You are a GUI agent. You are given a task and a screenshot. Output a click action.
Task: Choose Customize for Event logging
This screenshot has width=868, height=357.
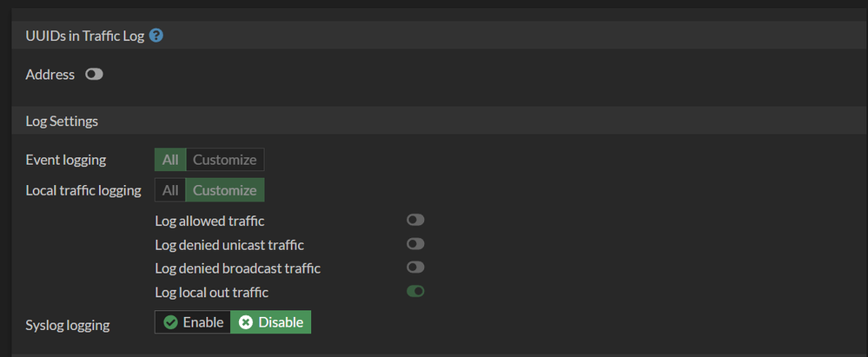(225, 160)
